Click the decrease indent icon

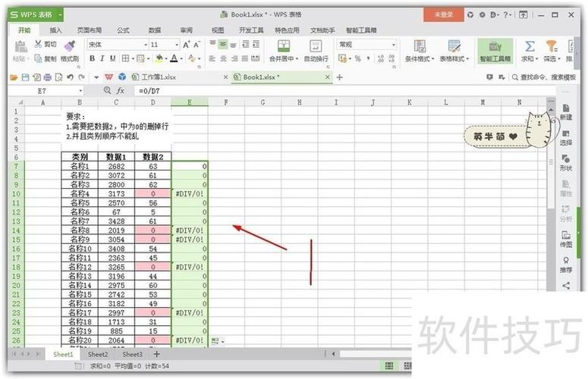[x=246, y=45]
